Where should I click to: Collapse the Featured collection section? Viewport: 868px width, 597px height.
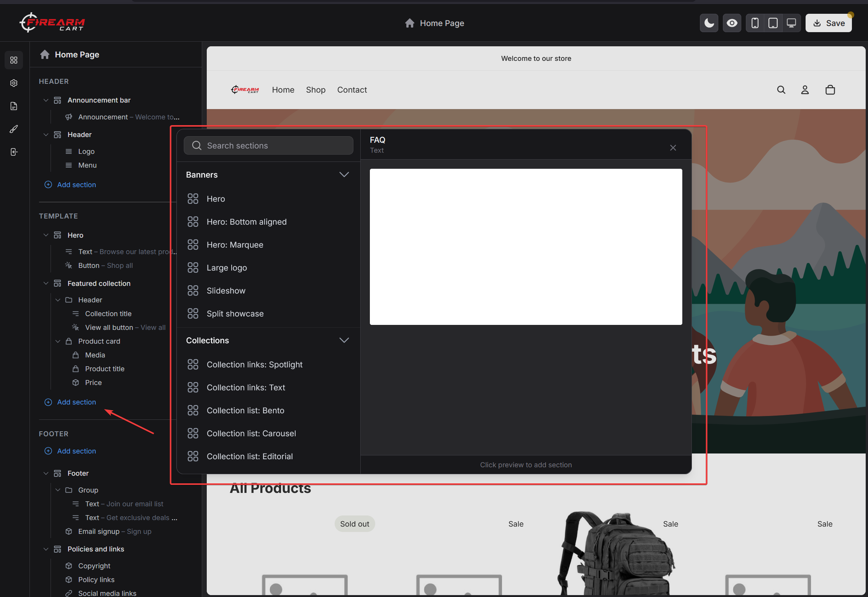point(46,283)
